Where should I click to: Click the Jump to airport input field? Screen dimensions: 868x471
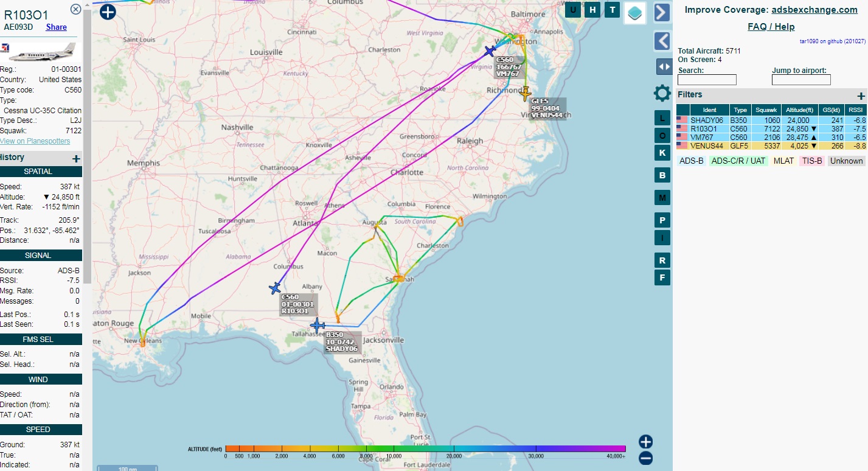[x=801, y=80]
